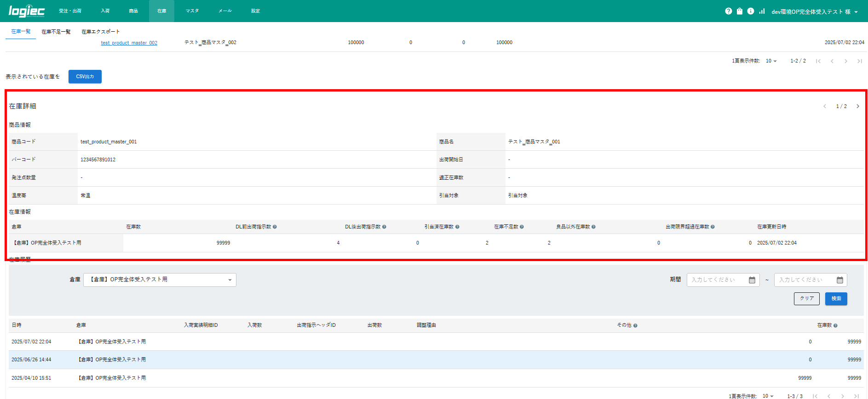Click calendar icon in the start date field
Viewport: 868px width, 399px height.
click(752, 280)
